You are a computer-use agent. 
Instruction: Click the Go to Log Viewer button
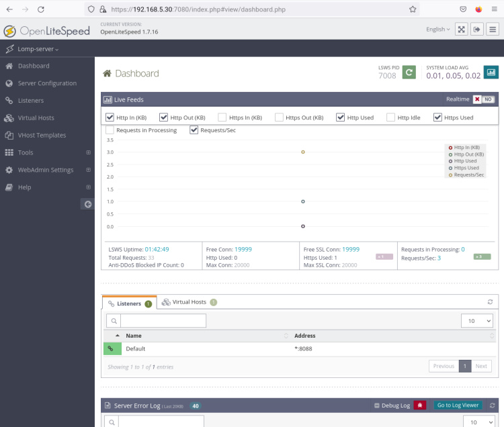458,406
